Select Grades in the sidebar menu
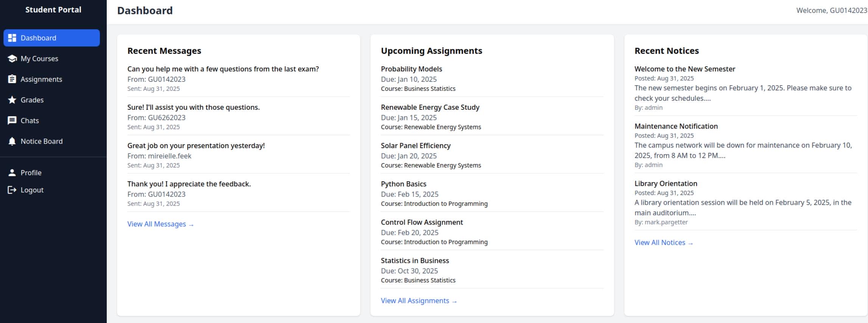This screenshot has width=868, height=323. (x=32, y=100)
